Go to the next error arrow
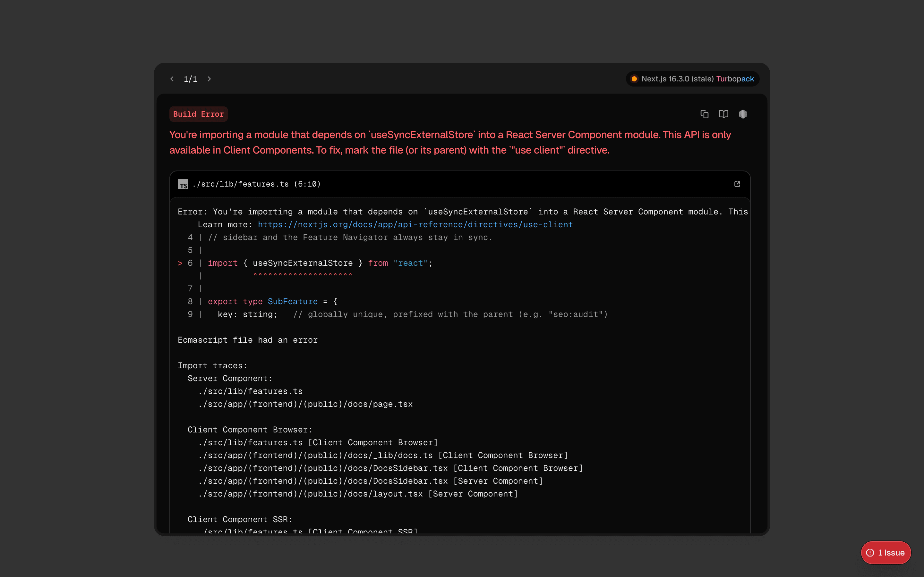The width and height of the screenshot is (924, 577). [x=209, y=79]
